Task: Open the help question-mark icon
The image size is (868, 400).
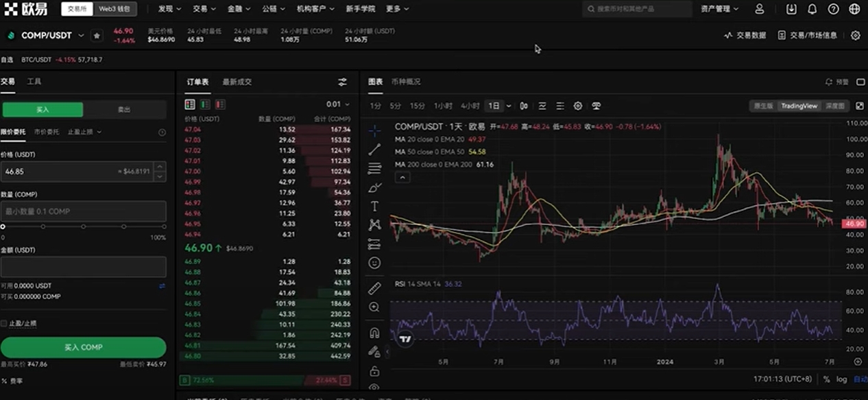Action: 833,9
